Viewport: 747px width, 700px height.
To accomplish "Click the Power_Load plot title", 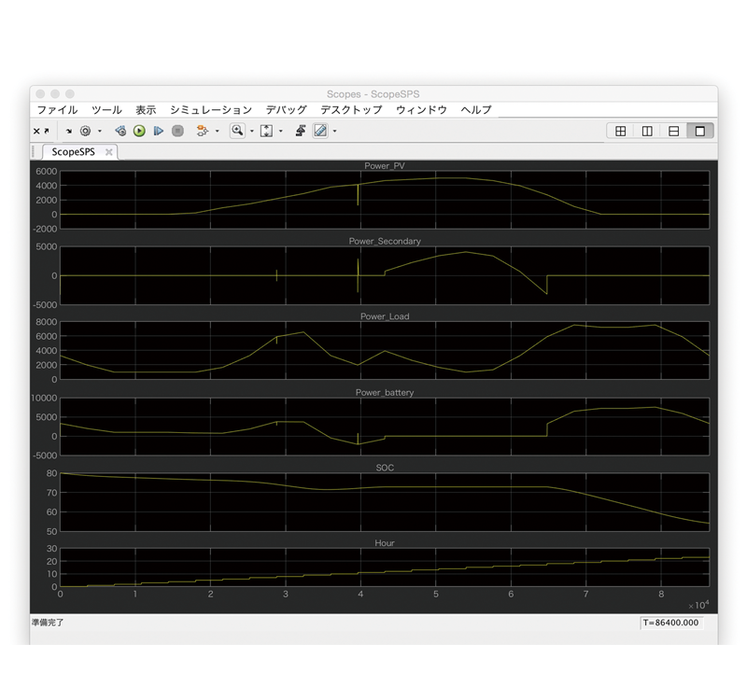I will point(385,316).
